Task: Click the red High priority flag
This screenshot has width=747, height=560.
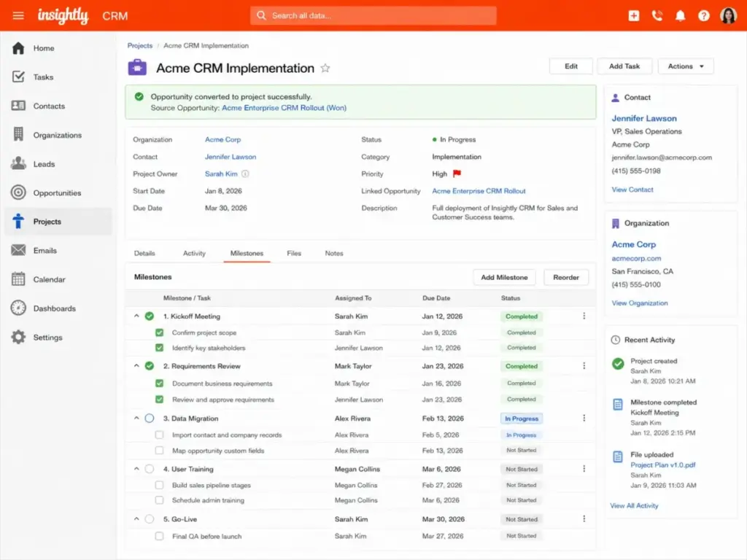Action: pos(457,174)
